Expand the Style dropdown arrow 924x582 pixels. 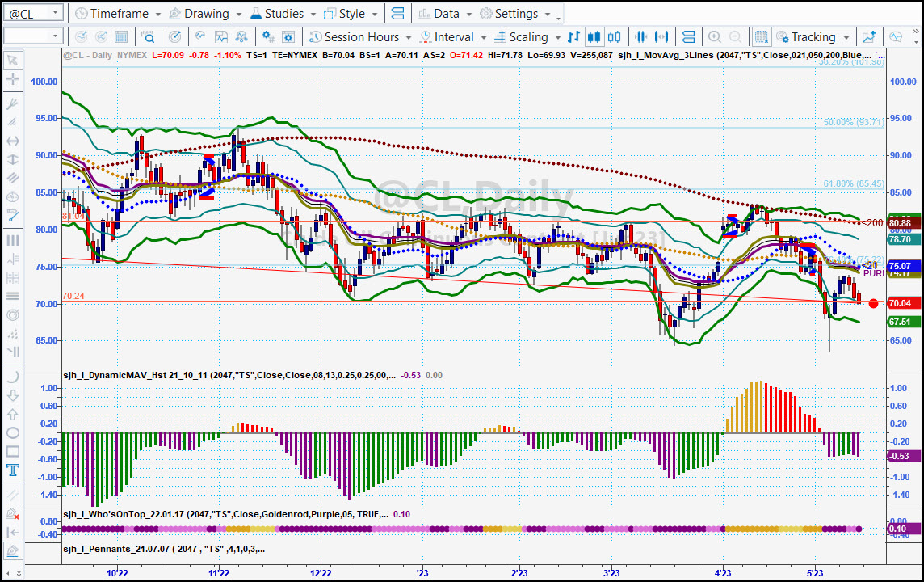[375, 15]
